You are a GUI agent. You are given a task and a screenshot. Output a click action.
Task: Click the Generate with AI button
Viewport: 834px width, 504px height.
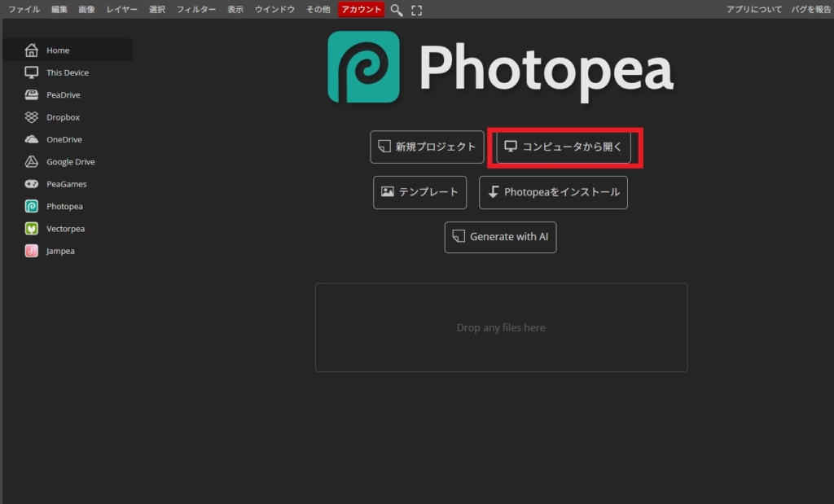(500, 237)
